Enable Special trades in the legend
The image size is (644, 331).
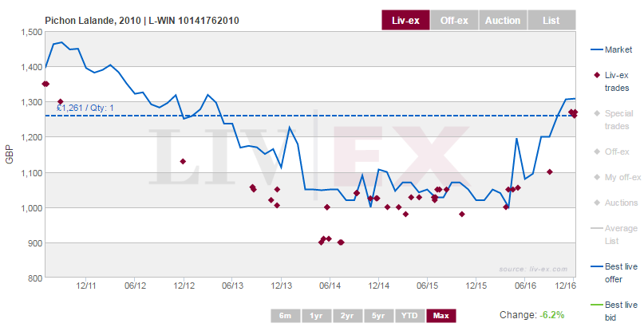click(614, 120)
